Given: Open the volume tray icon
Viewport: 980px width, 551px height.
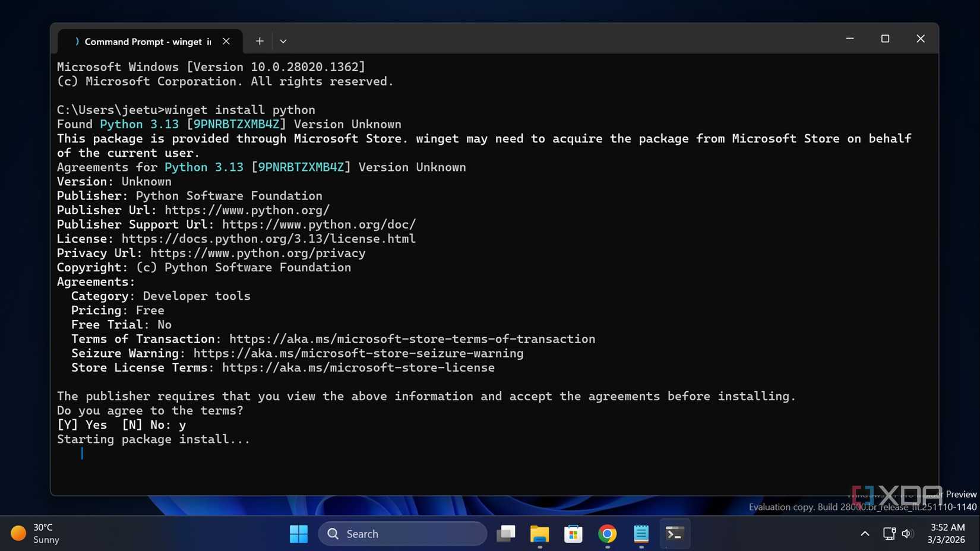Looking at the screenshot, I should pyautogui.click(x=907, y=534).
